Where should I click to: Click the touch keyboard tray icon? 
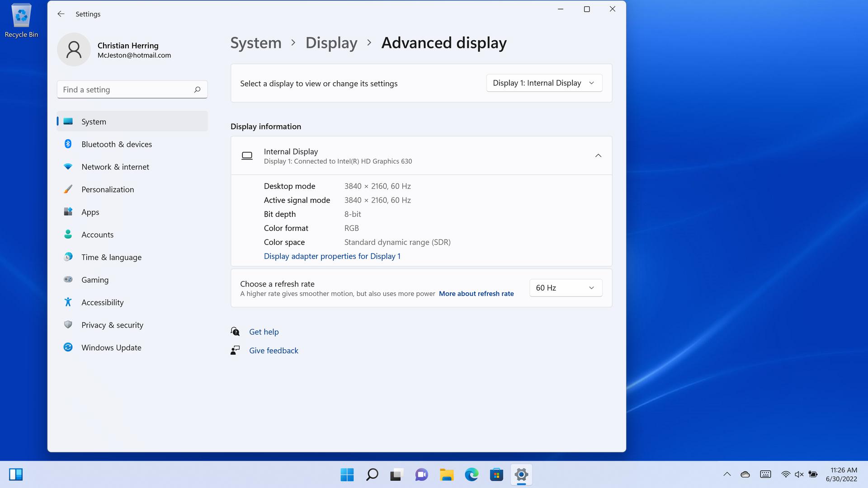(x=765, y=474)
